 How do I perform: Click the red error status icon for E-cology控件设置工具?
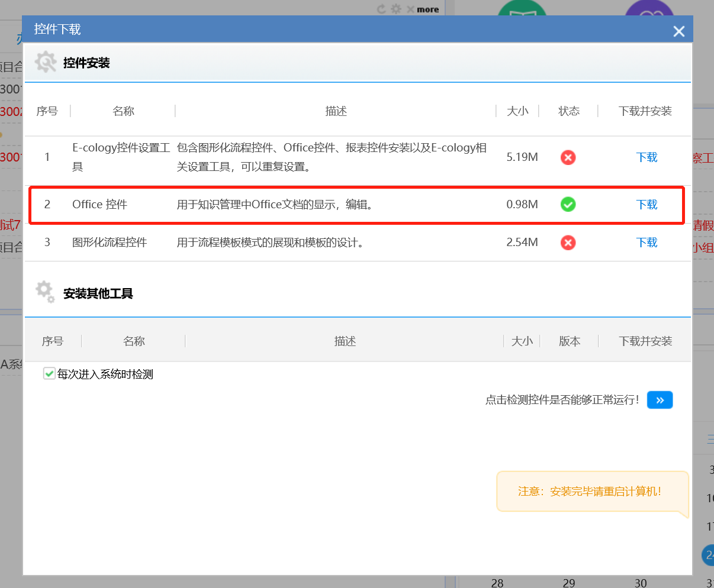(568, 157)
